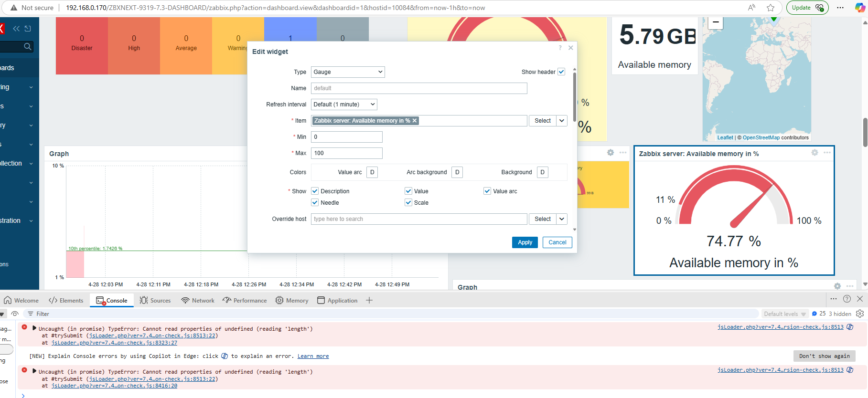Uncheck the Description checkbox
Image resolution: width=868 pixels, height=398 pixels.
pyautogui.click(x=315, y=191)
